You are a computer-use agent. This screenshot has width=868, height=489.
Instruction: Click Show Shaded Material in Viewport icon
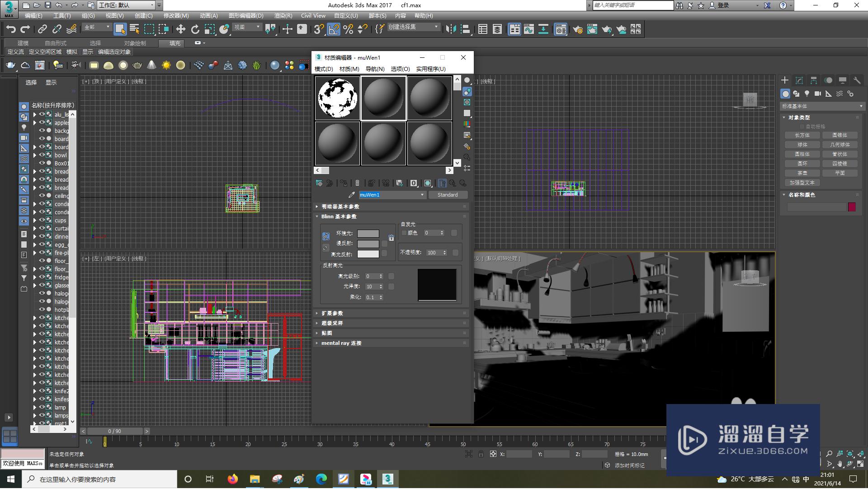click(x=427, y=183)
